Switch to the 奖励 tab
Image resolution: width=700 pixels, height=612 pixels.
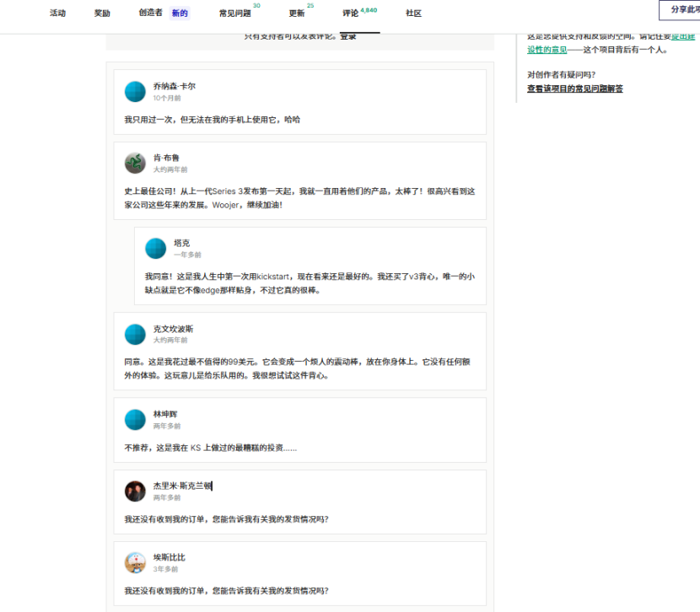point(102,13)
